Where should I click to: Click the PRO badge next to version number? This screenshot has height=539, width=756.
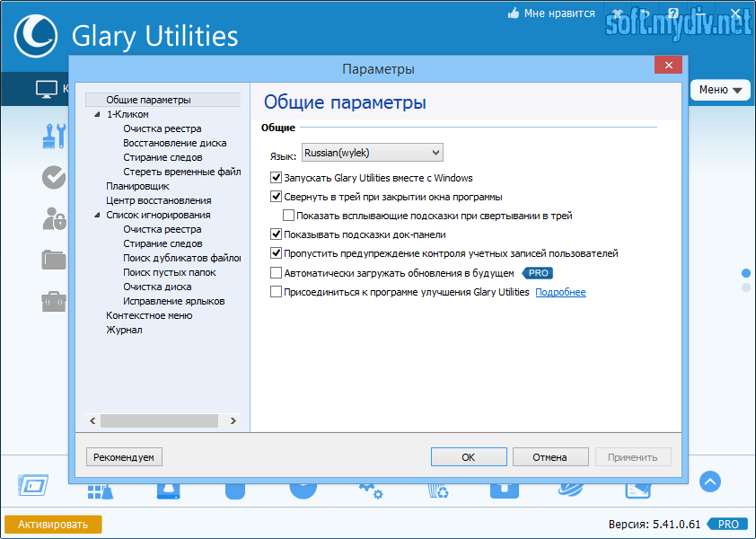[727, 524]
